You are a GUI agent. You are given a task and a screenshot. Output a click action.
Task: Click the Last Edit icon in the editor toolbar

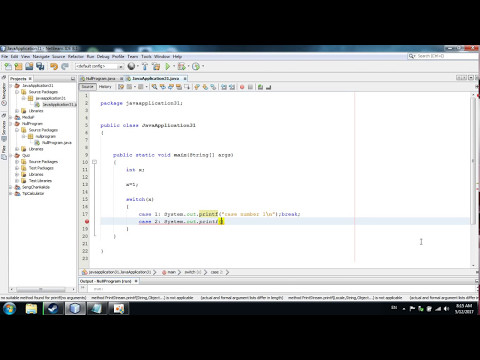pos(121,87)
